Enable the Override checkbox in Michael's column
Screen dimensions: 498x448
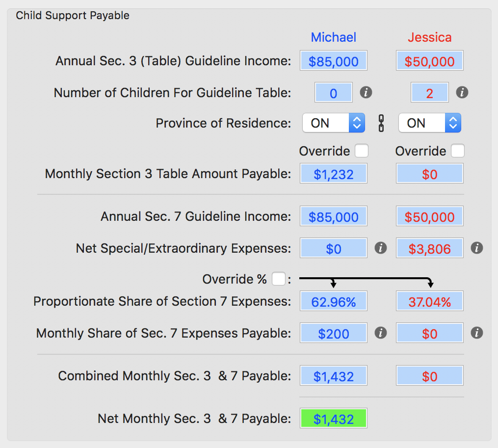[x=362, y=151]
